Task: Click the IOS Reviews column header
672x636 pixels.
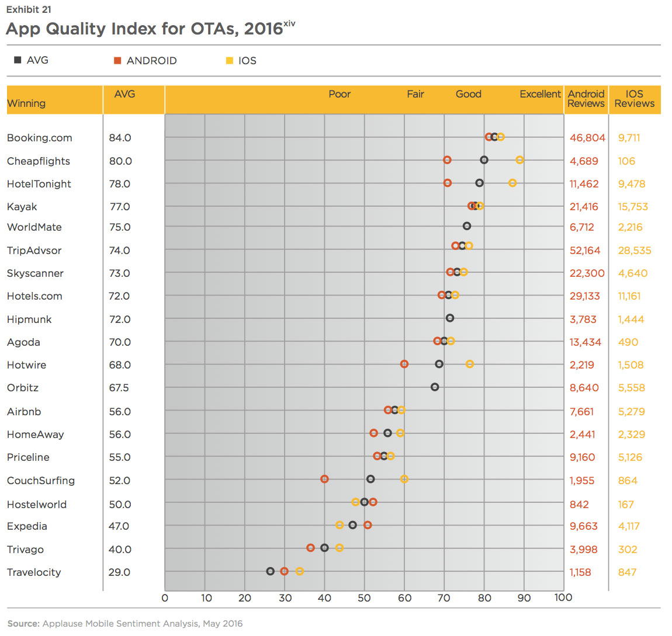Action: point(634,99)
